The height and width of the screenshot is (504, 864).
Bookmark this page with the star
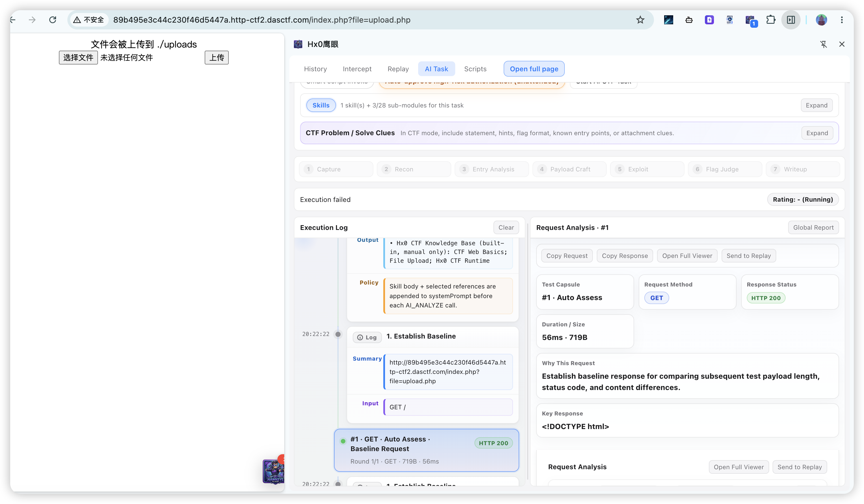point(640,20)
